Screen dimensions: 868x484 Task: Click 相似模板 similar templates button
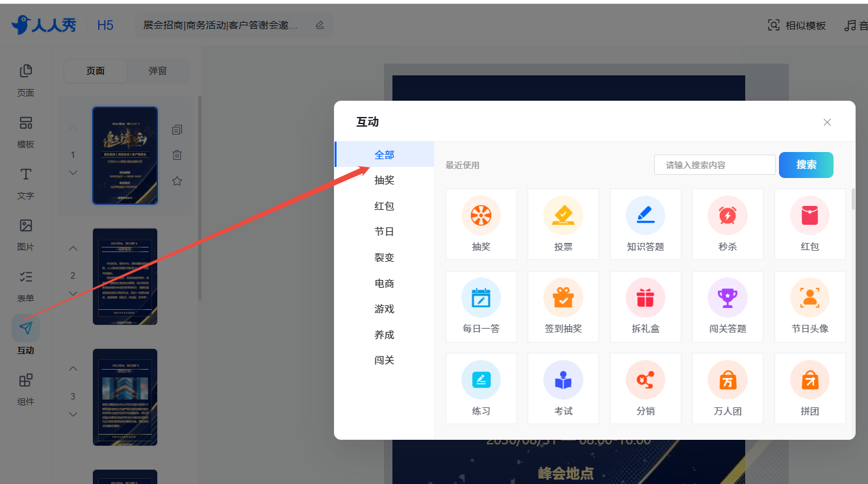point(797,25)
